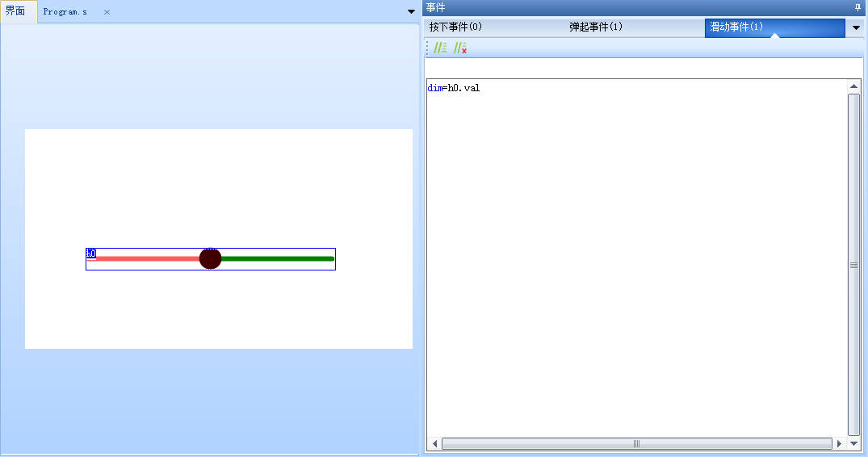Click the uncomment icon with red x
Screen dimensions: 868x457
[460, 48]
